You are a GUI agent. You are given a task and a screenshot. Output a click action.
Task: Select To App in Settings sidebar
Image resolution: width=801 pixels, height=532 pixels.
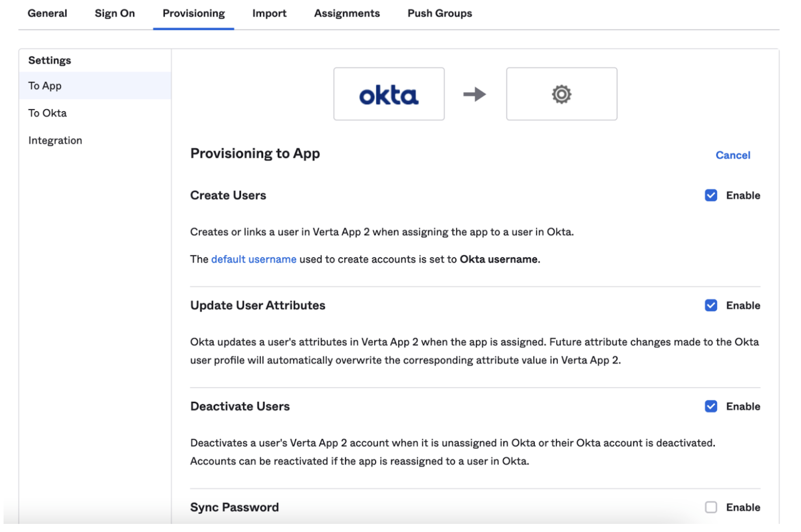[45, 86]
